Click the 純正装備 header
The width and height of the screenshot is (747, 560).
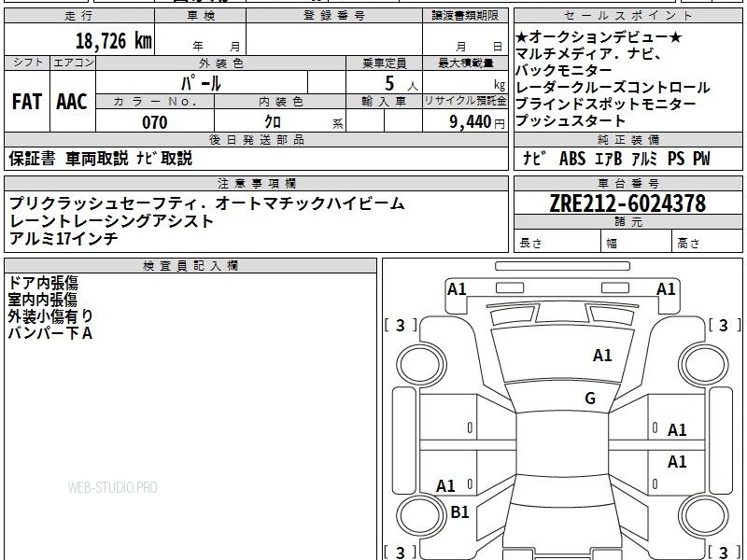tap(627, 140)
